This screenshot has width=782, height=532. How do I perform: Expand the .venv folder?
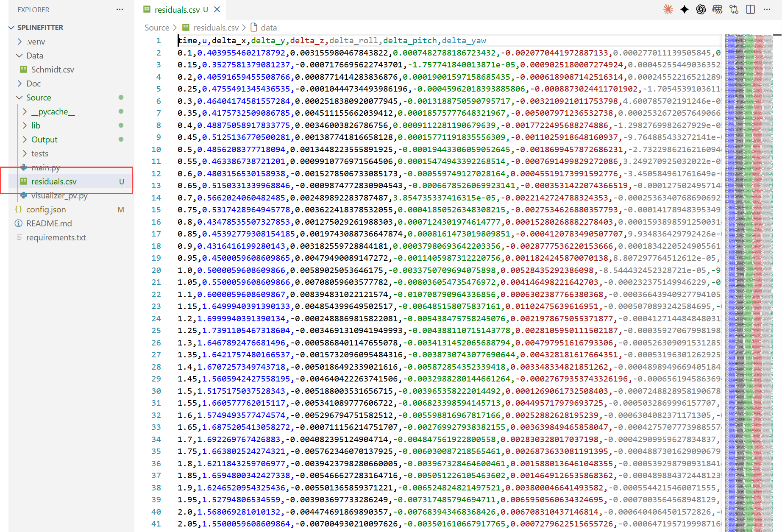coord(35,42)
